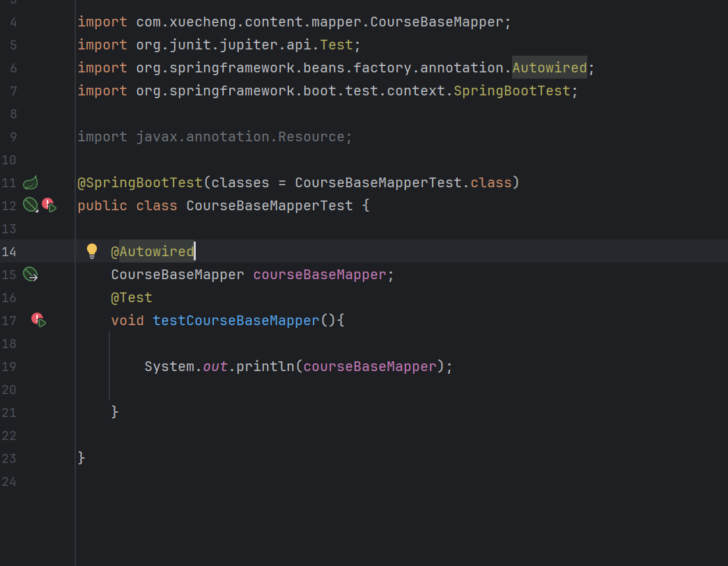Click the crossed-out Spring bean icon on line 12

[x=31, y=205]
